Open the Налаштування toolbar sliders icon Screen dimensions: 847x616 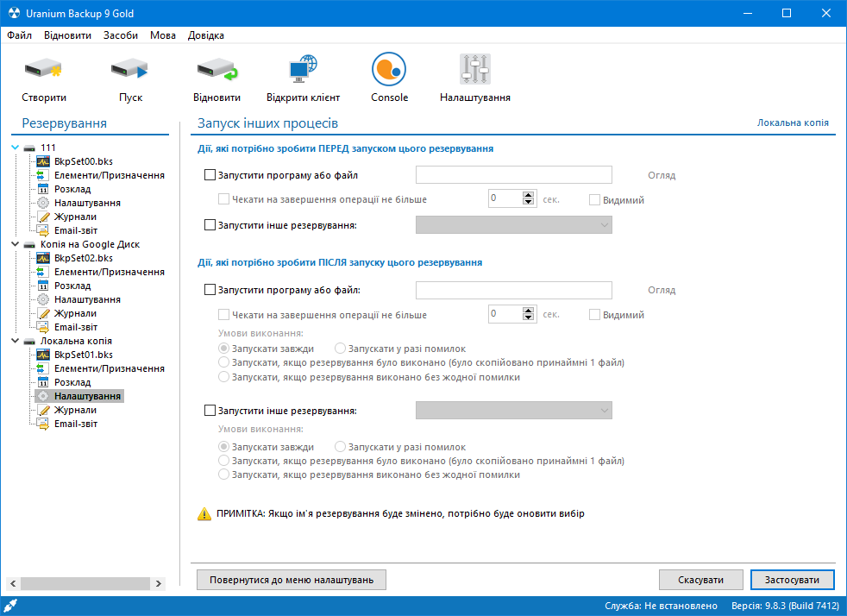474,69
